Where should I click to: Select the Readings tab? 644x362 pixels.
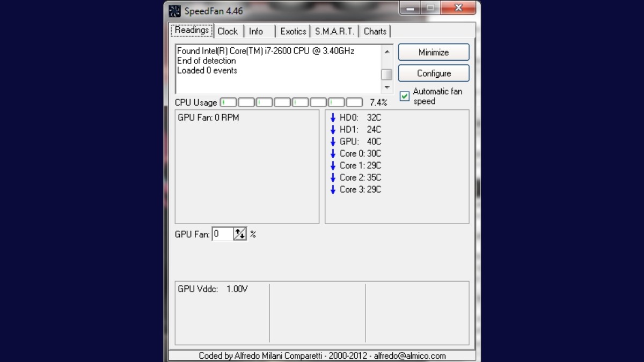[192, 30]
